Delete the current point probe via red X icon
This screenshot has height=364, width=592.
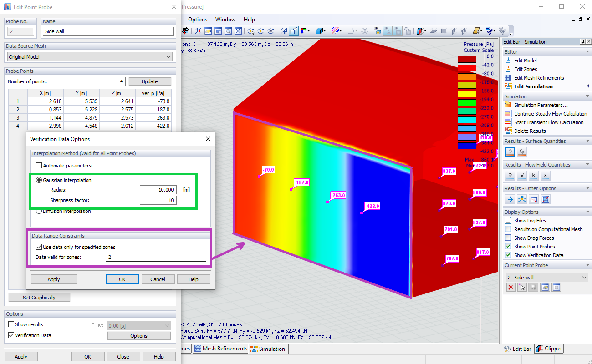[x=510, y=287]
